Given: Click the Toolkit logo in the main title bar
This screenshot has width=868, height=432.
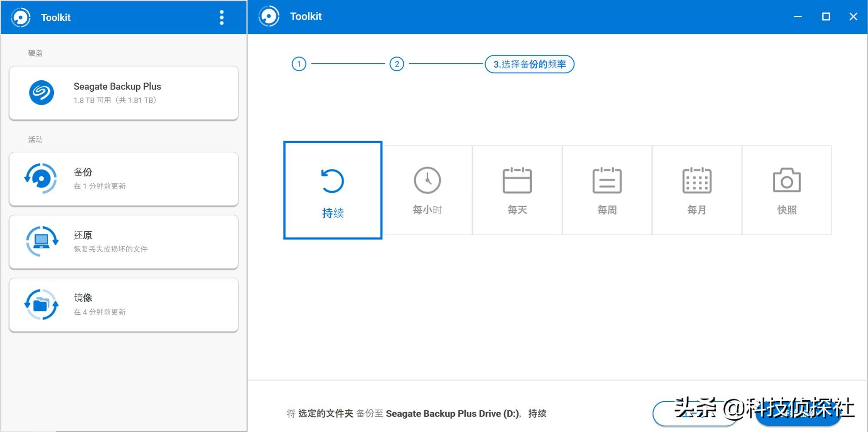Looking at the screenshot, I should point(270,16).
